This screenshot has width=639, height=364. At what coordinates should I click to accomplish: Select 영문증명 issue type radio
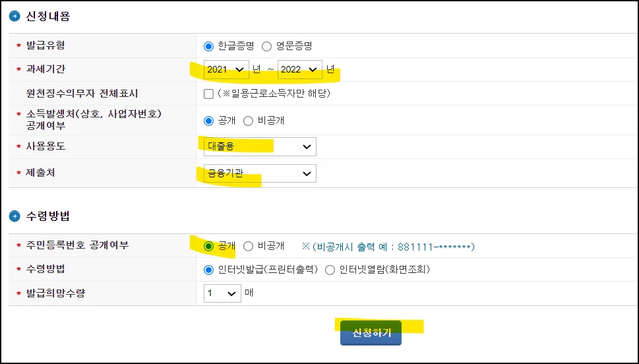[266, 46]
